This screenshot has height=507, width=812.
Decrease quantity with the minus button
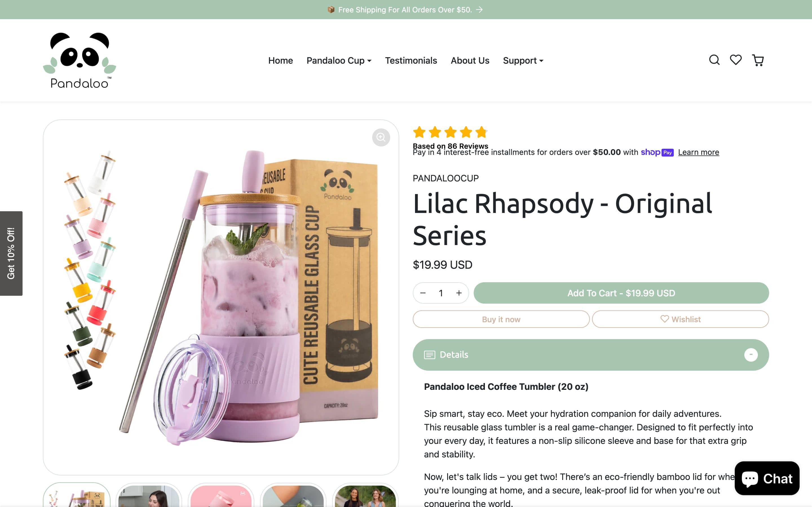423,293
